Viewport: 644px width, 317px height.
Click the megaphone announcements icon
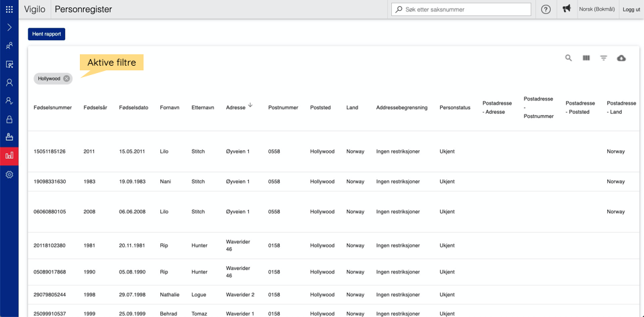pyautogui.click(x=567, y=9)
